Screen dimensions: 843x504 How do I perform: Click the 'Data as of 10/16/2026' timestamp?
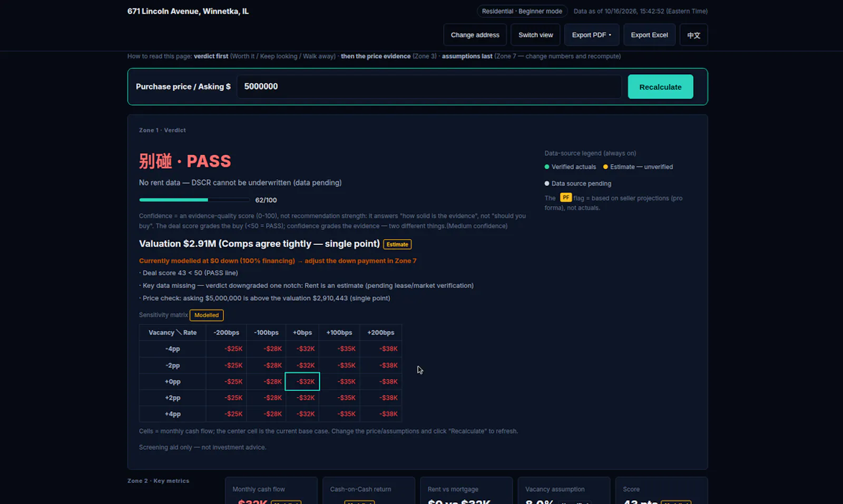(x=641, y=11)
